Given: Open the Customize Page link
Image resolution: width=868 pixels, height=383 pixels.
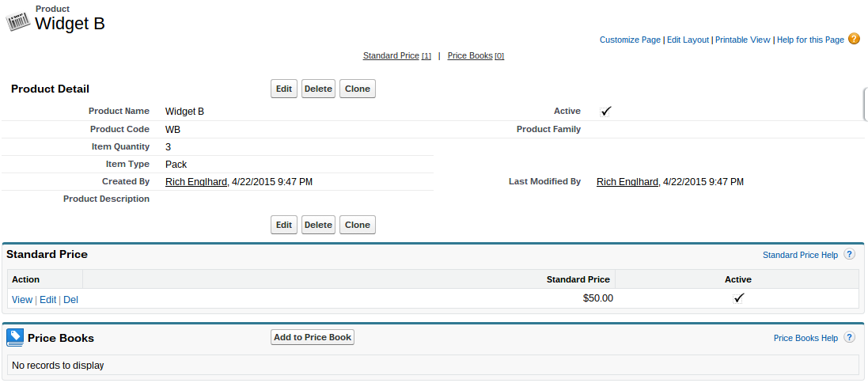Looking at the screenshot, I should click(630, 40).
